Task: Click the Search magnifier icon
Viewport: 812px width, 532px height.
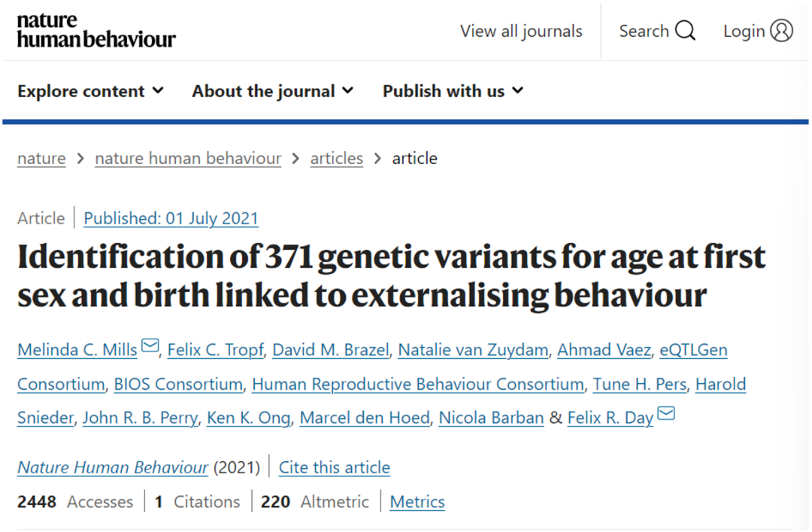Action: tap(686, 31)
